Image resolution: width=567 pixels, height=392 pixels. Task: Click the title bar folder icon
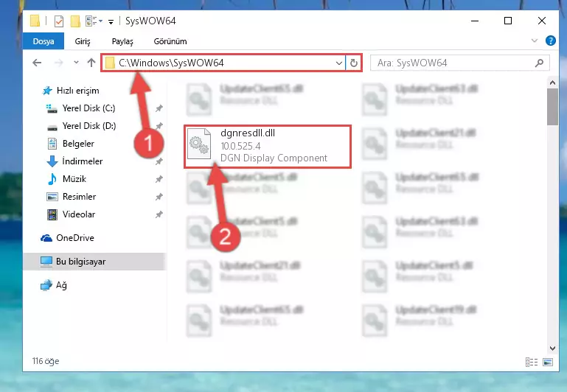tap(35, 21)
